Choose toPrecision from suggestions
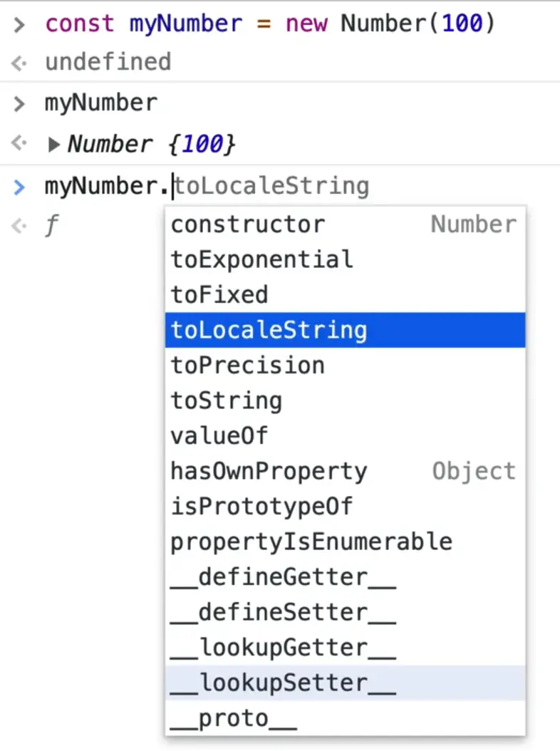 [x=247, y=366]
